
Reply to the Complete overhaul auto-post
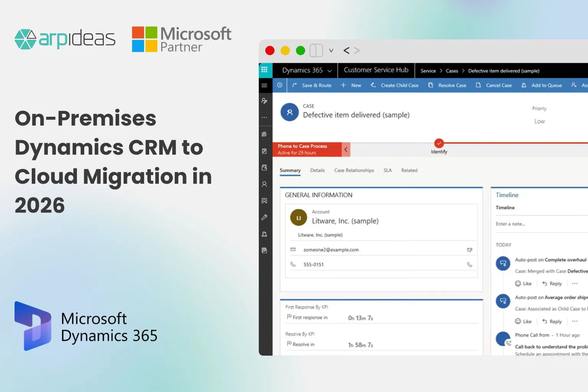click(552, 284)
